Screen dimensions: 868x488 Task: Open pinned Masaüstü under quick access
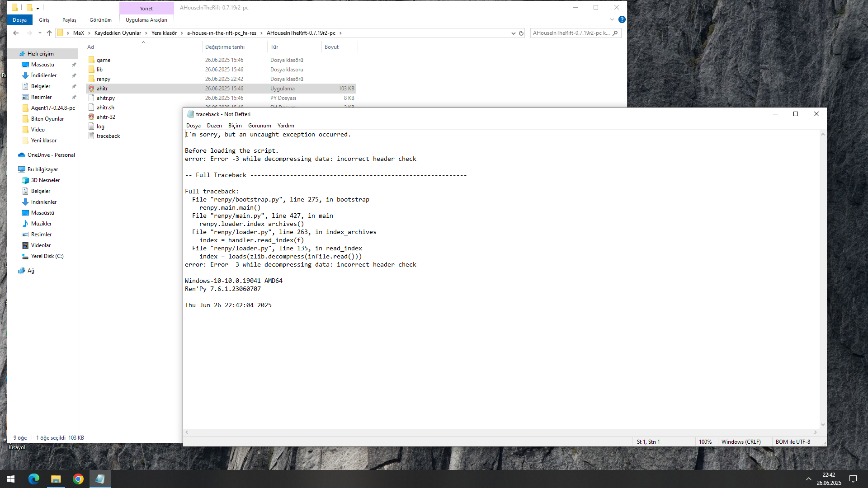(42, 65)
